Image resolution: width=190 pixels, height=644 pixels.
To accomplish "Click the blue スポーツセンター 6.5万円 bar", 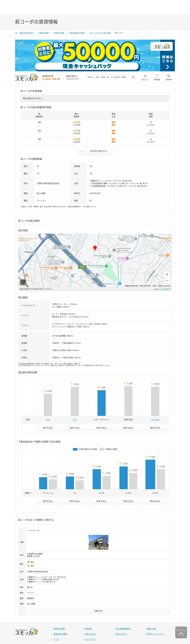I will (102, 403).
